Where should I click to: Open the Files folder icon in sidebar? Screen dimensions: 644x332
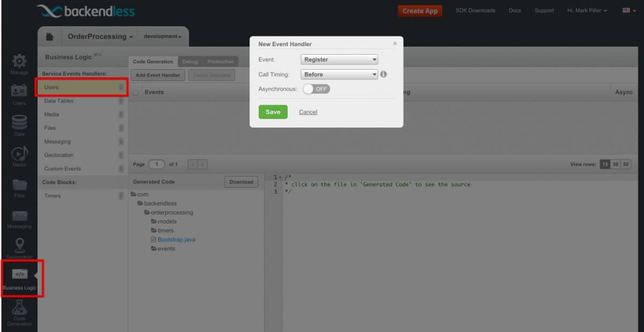click(19, 185)
